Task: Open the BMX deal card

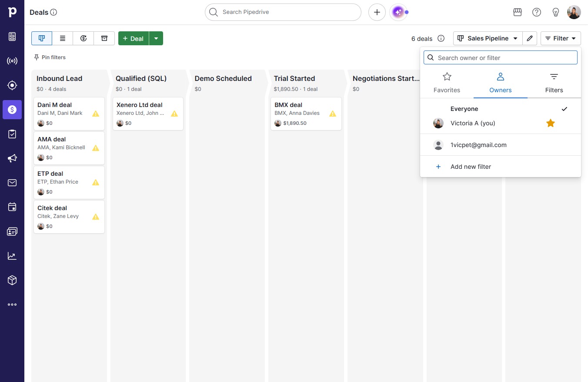Action: (306, 114)
